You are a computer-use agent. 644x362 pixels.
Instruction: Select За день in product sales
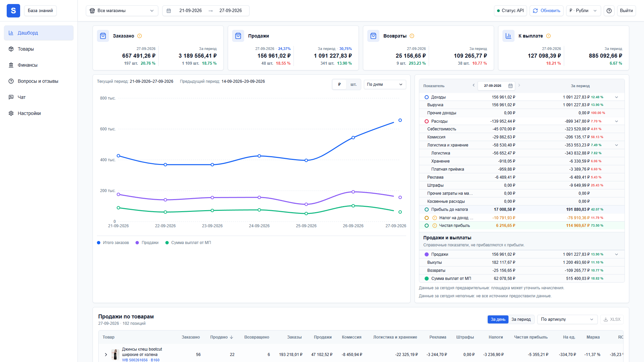click(498, 319)
